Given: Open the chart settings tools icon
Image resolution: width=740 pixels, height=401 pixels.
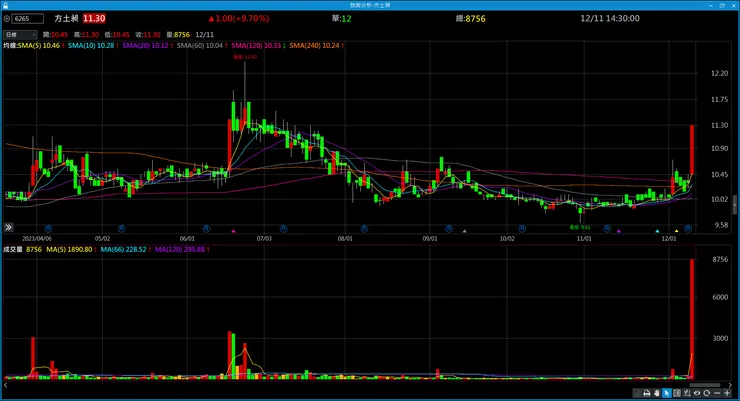Looking at the screenshot, I should pos(687,393).
